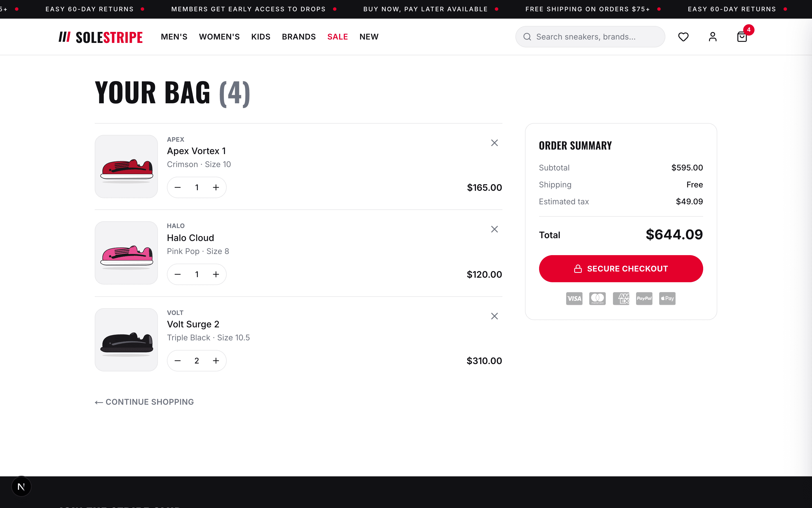Click the Free shipping value
This screenshot has width=812, height=508.
[694, 185]
